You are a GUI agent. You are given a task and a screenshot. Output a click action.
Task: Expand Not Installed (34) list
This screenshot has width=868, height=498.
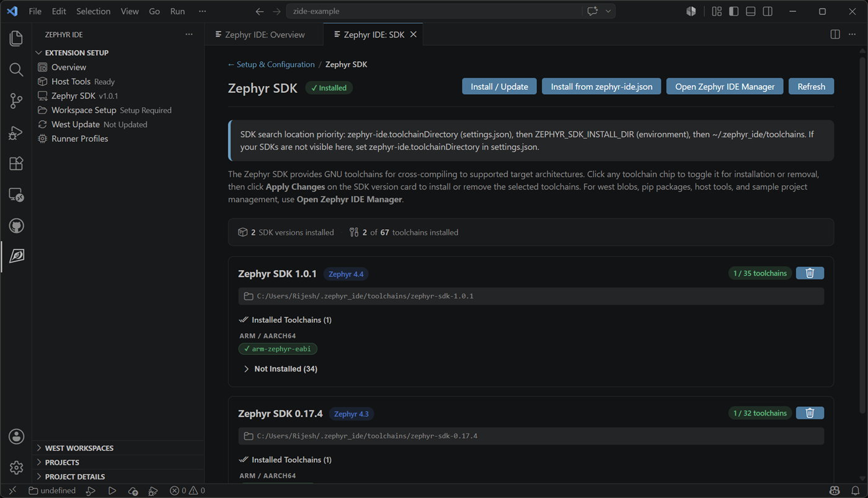(x=280, y=369)
